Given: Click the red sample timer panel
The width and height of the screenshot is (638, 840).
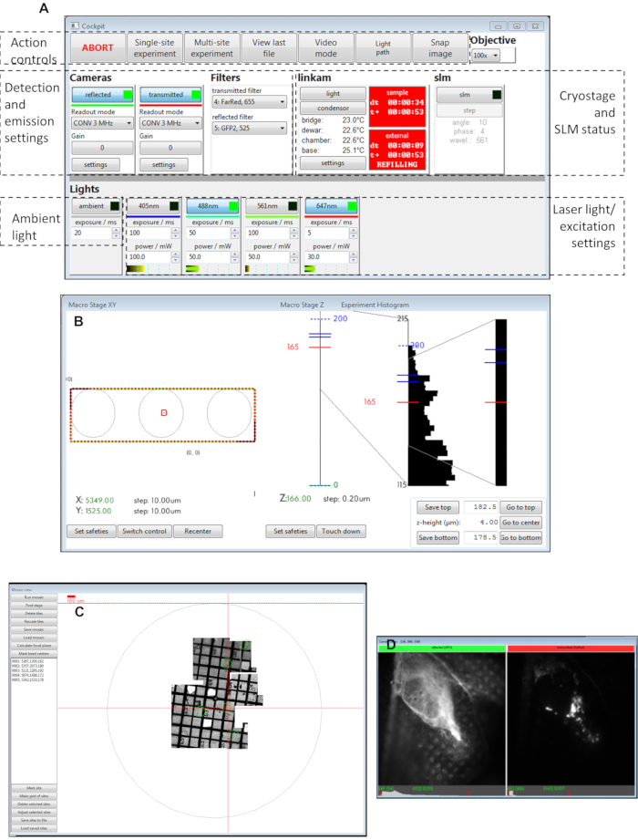Looking at the screenshot, I should [x=397, y=107].
